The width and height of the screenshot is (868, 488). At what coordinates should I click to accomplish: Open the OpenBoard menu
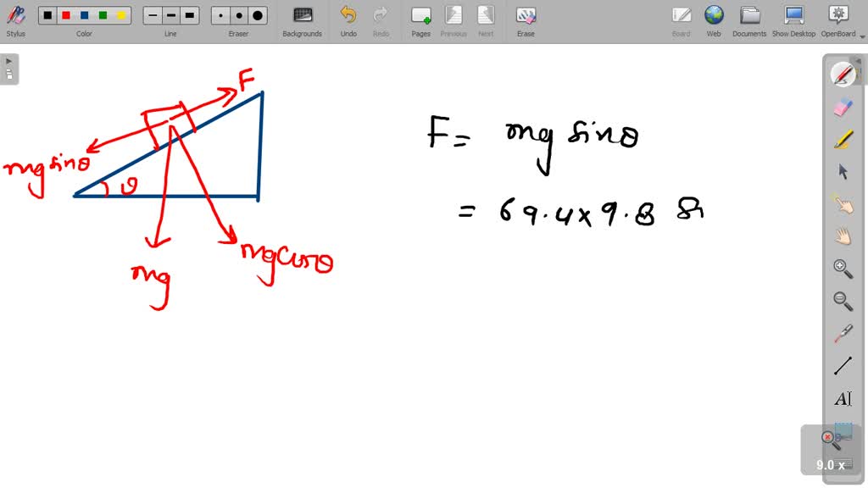tap(837, 20)
